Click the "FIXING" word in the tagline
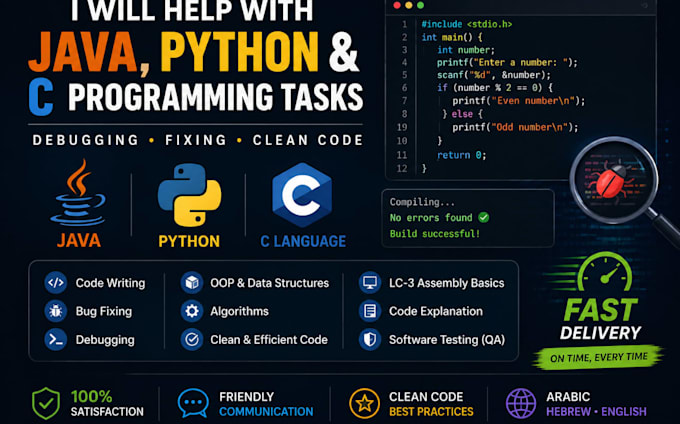Screen dimensions: 680x424 [196, 140]
